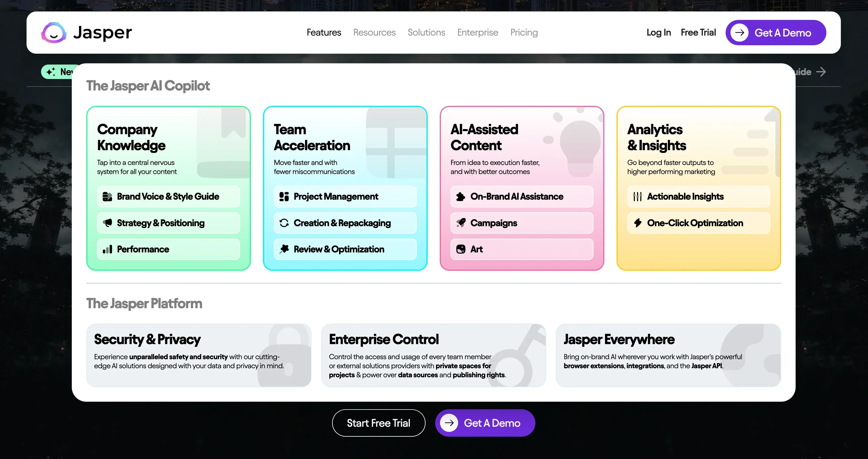Select the Pricing menu item
The image size is (868, 459).
[524, 32]
